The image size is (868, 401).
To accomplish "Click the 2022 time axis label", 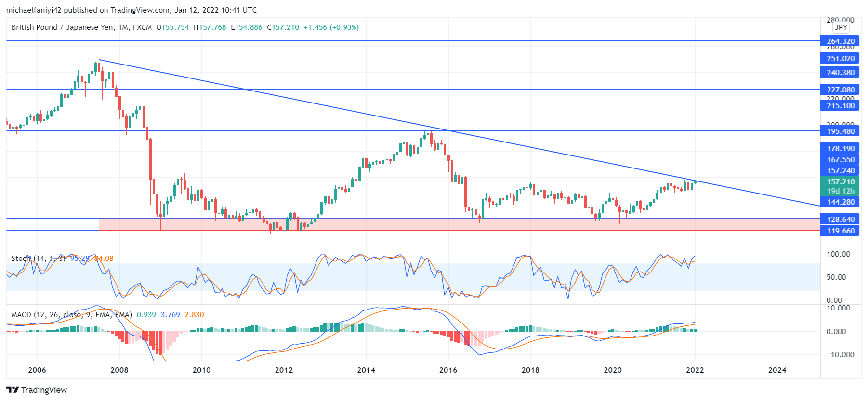I will [695, 370].
